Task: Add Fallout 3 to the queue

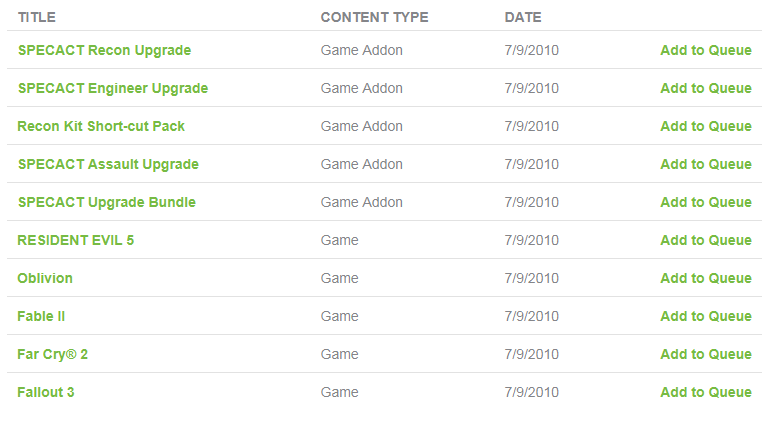Action: [x=705, y=392]
